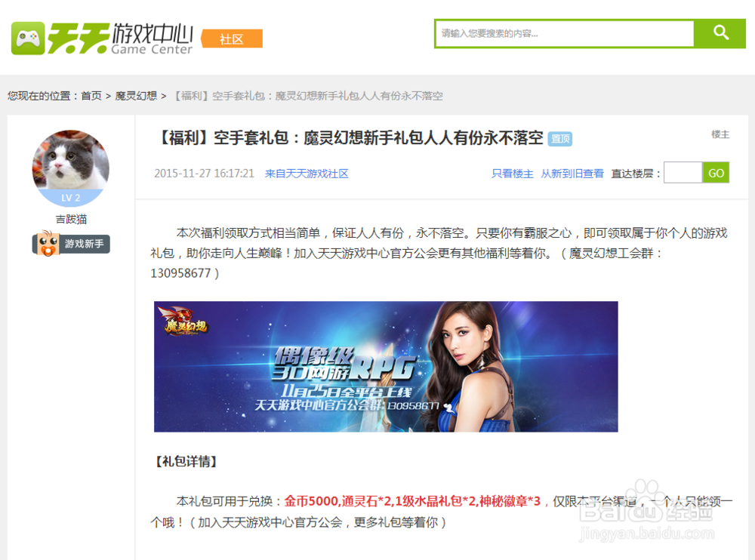
Task: Open 魔灵幻想 breadcrumb link
Action: click(136, 96)
